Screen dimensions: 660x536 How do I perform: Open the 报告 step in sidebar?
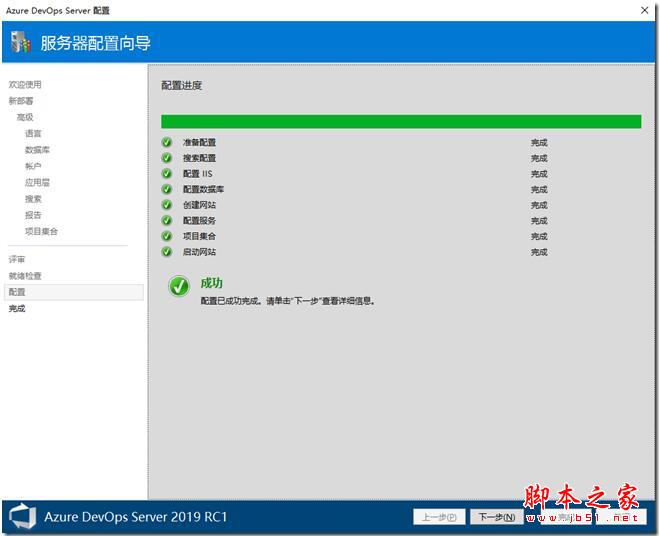tap(33, 215)
